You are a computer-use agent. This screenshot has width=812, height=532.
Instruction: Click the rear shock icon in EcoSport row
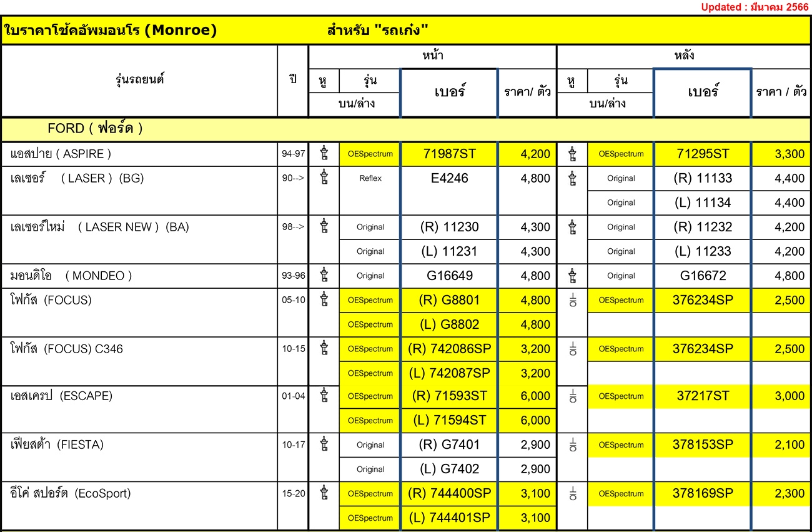[x=573, y=494]
